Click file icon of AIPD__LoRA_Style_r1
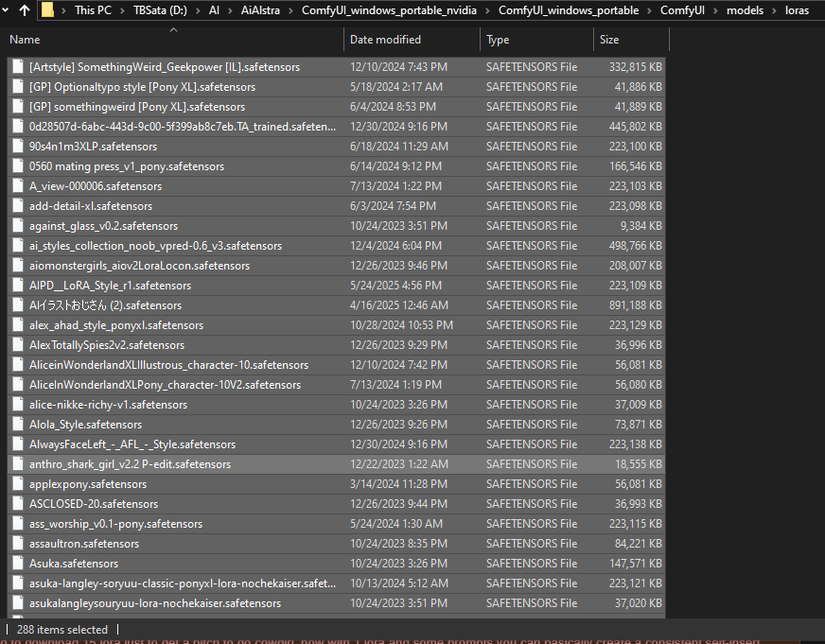 click(x=18, y=286)
